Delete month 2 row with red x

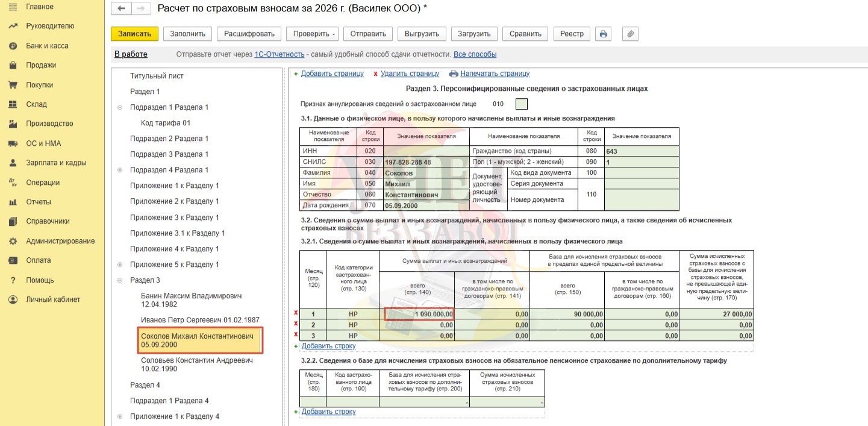[296, 324]
